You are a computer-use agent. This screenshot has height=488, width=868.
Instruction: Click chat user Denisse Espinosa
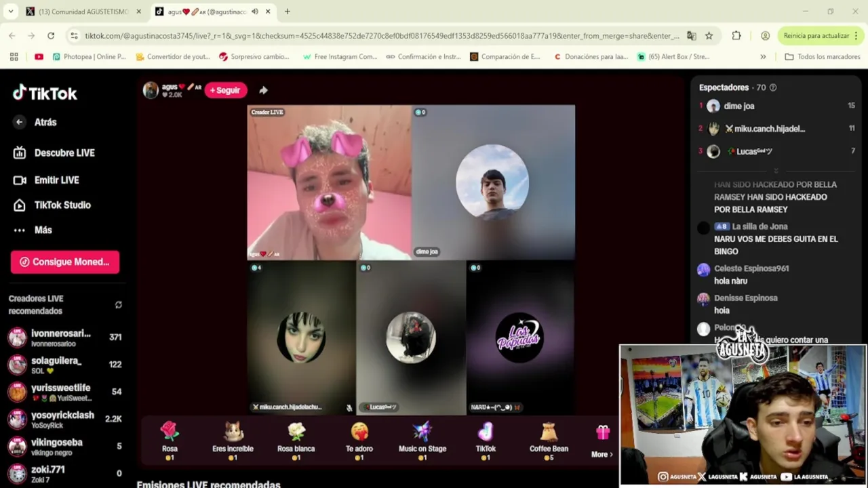pyautogui.click(x=746, y=298)
